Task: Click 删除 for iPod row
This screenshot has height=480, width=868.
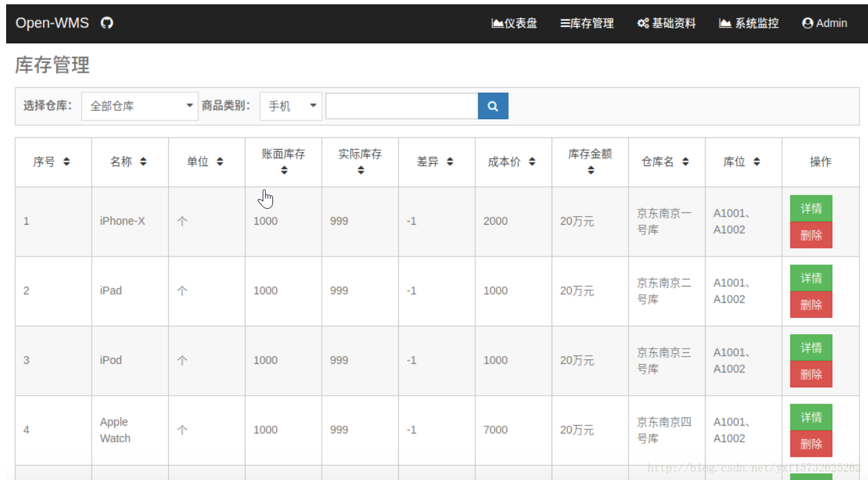Action: click(811, 374)
